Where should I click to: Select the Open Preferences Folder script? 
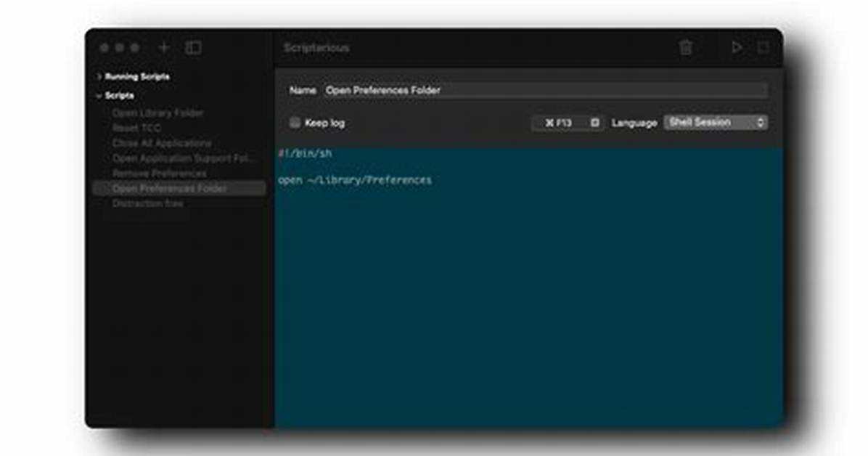179,188
